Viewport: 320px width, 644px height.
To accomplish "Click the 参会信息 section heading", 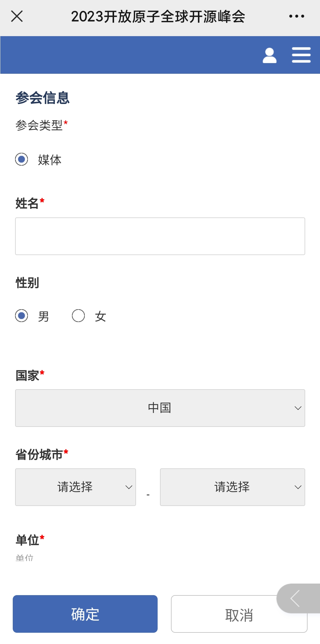I will tap(42, 98).
